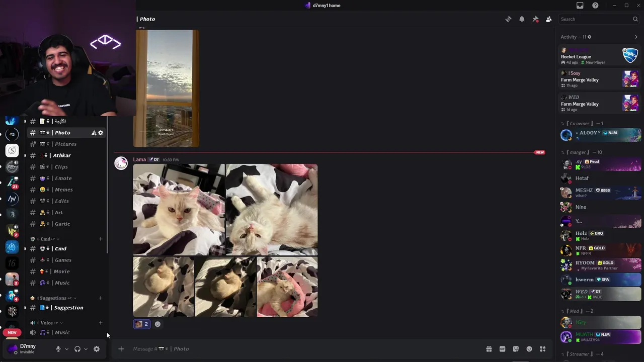Send a gift icon in message bar
The height and width of the screenshot is (362, 644).
pyautogui.click(x=489, y=349)
